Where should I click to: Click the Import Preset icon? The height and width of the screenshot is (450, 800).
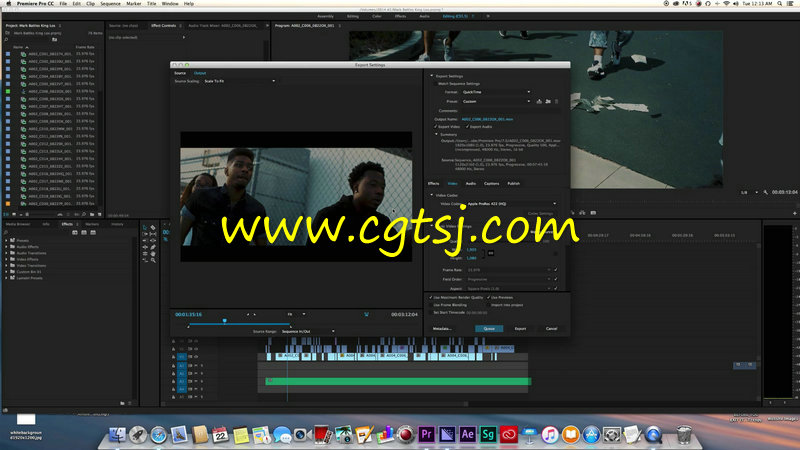[x=548, y=102]
